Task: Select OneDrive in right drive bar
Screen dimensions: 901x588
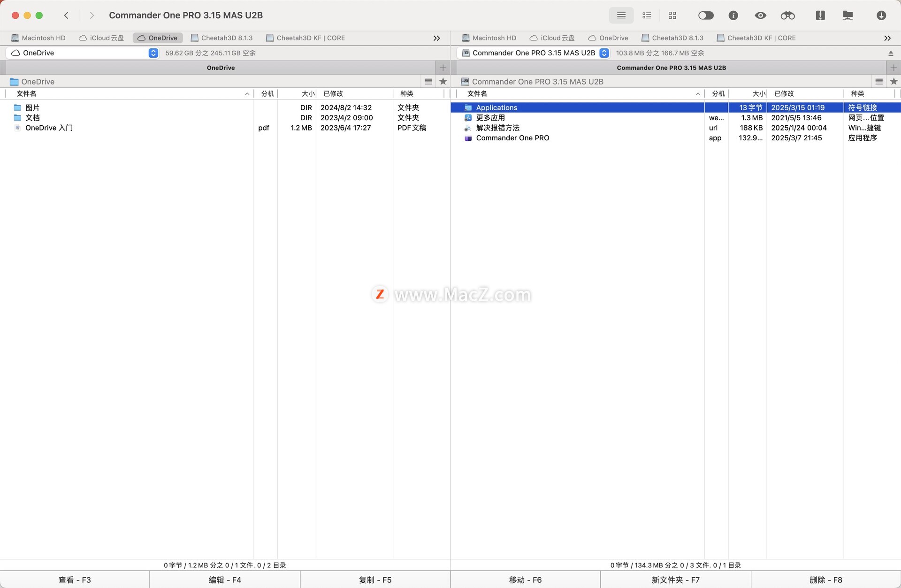Action: pyautogui.click(x=608, y=38)
